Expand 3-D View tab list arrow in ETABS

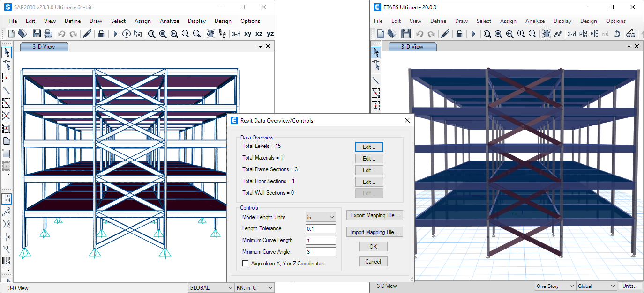(628, 47)
